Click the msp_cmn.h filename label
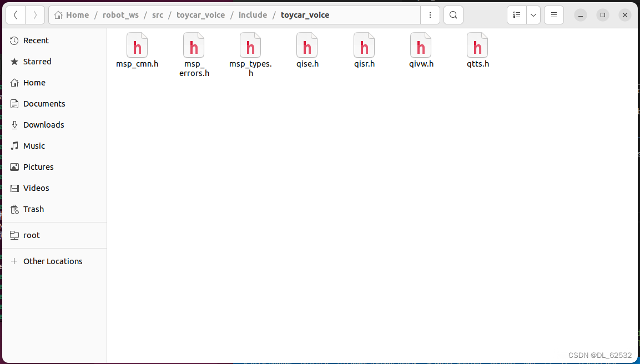Image resolution: width=640 pixels, height=364 pixels. click(137, 64)
